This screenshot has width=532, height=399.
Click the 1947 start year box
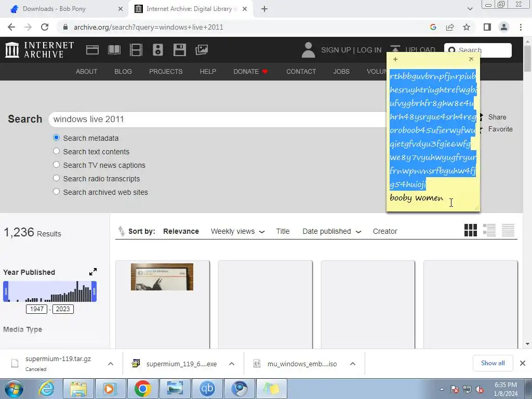pyautogui.click(x=37, y=309)
